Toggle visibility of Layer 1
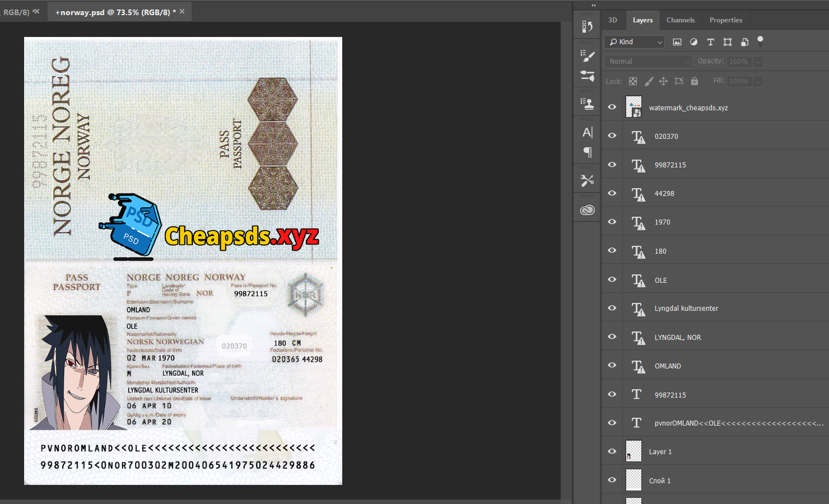The image size is (829, 504). tap(612, 451)
